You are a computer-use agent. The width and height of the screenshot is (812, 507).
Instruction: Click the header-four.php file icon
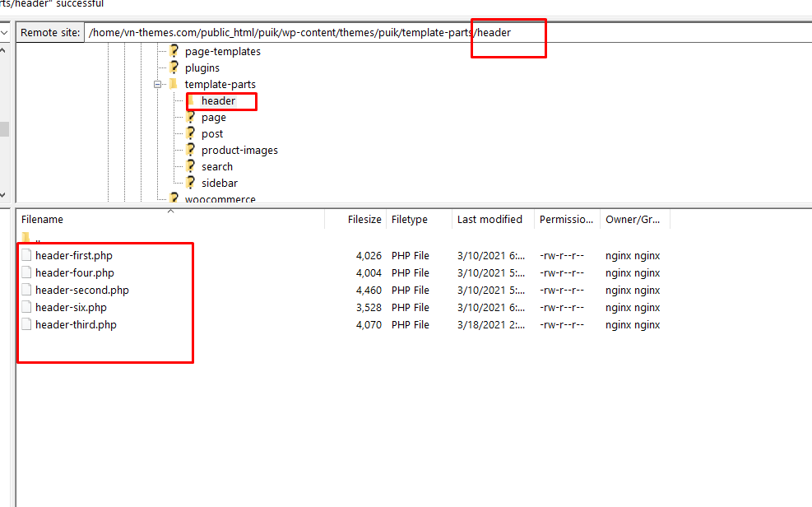pyautogui.click(x=27, y=273)
